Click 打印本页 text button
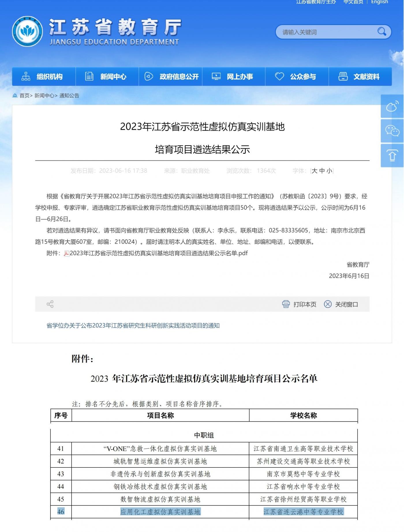 [x=305, y=304]
